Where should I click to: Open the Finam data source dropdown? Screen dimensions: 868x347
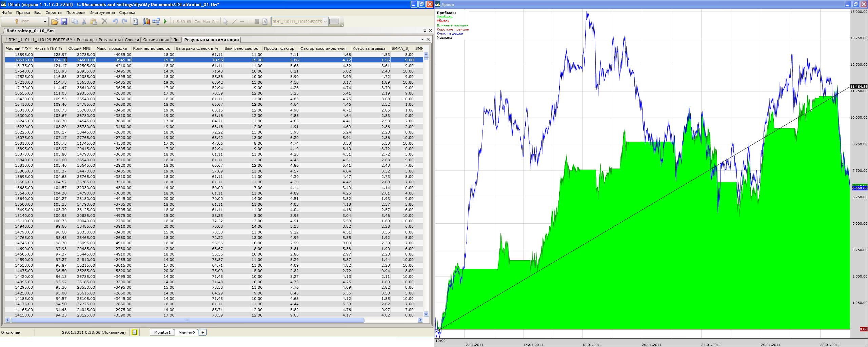[45, 22]
